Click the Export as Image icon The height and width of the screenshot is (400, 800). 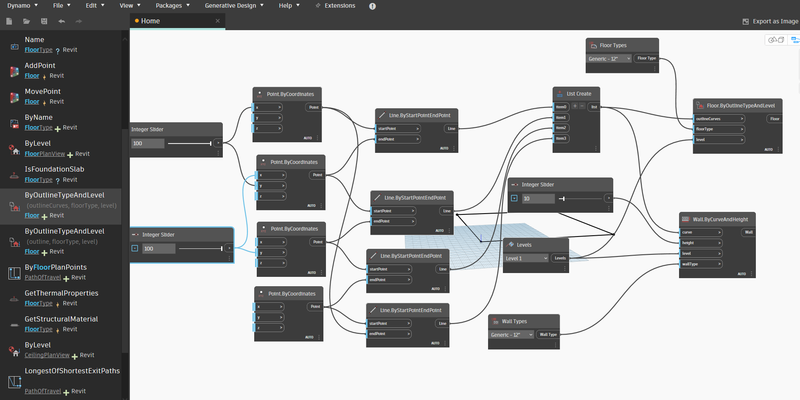[x=745, y=21]
